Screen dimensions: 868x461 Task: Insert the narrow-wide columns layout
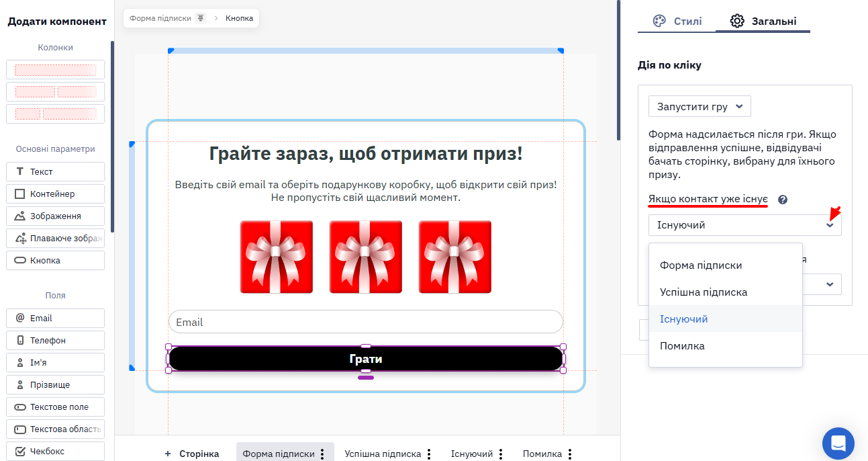(x=55, y=114)
